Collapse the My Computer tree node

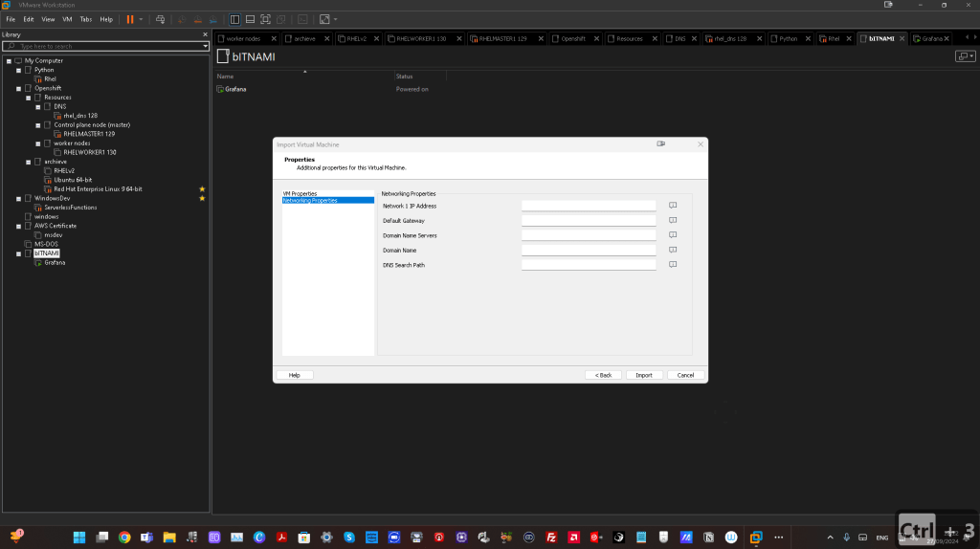[9, 61]
